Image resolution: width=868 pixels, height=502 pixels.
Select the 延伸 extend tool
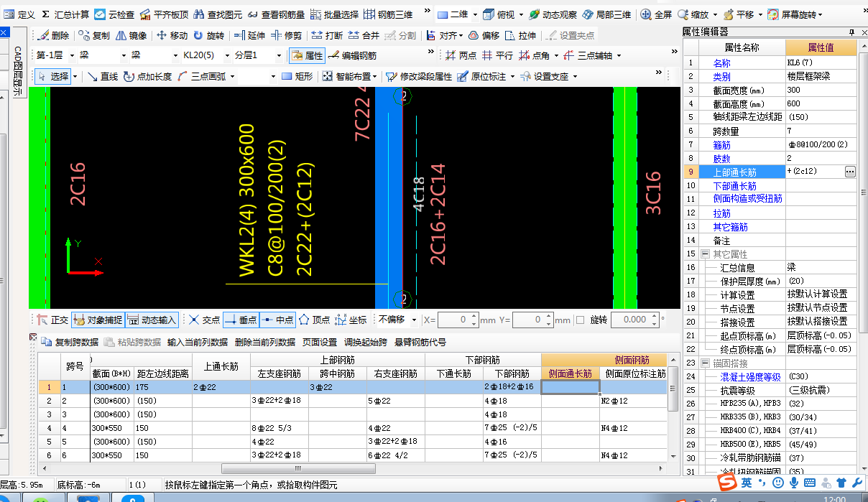pyautogui.click(x=249, y=35)
